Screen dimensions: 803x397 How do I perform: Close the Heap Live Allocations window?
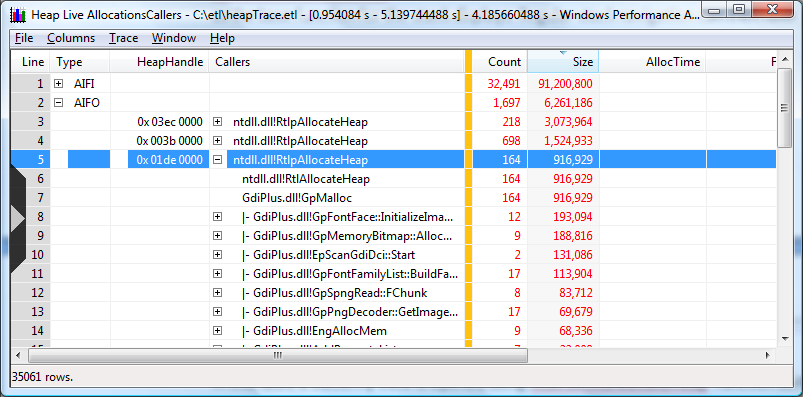(x=773, y=9)
